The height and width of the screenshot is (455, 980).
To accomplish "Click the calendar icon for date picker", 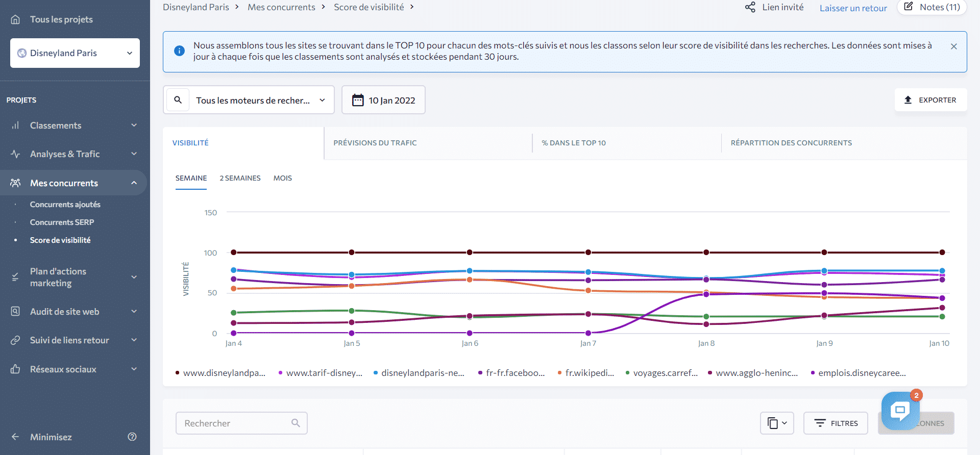I will [358, 100].
